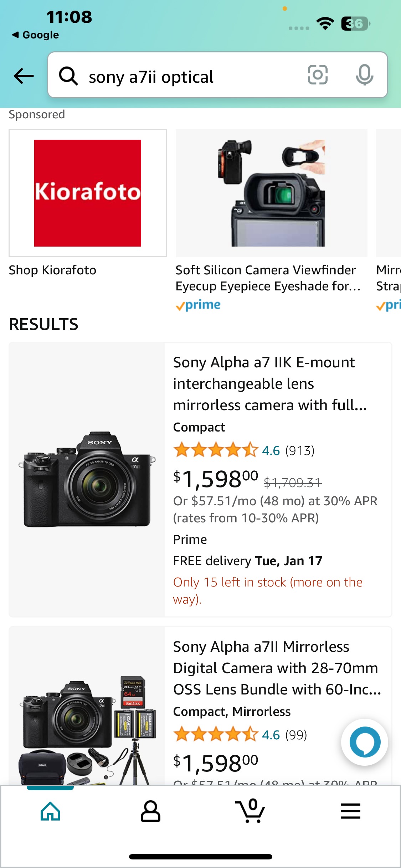The width and height of the screenshot is (401, 868).
Task: Tap the magnifying glass search icon
Action: click(x=68, y=76)
